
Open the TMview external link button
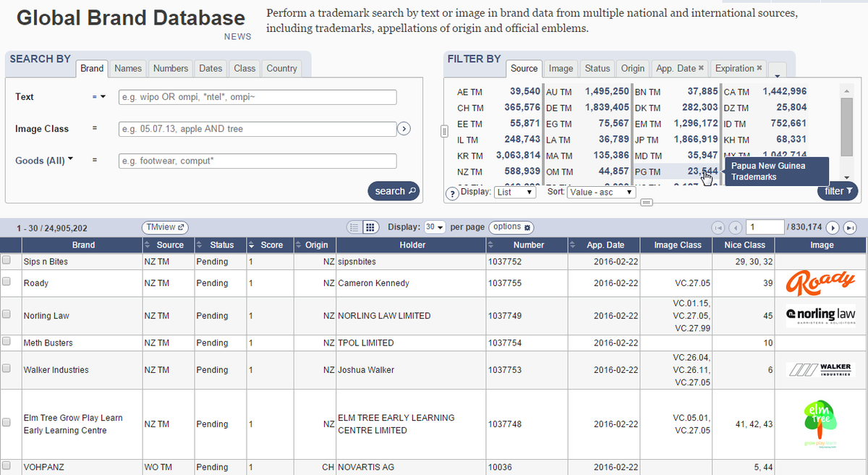pyautogui.click(x=165, y=227)
